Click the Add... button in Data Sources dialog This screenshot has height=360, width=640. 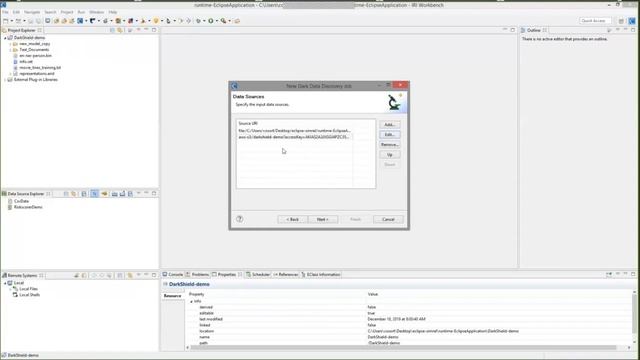pyautogui.click(x=389, y=124)
